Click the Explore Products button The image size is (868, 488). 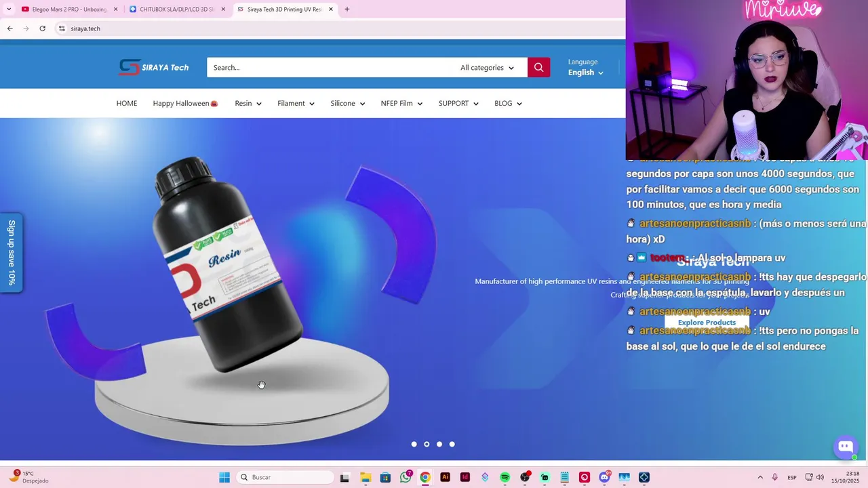click(707, 323)
